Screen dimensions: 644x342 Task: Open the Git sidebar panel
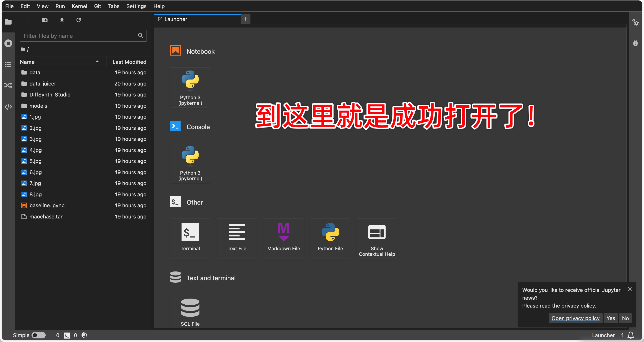click(8, 85)
